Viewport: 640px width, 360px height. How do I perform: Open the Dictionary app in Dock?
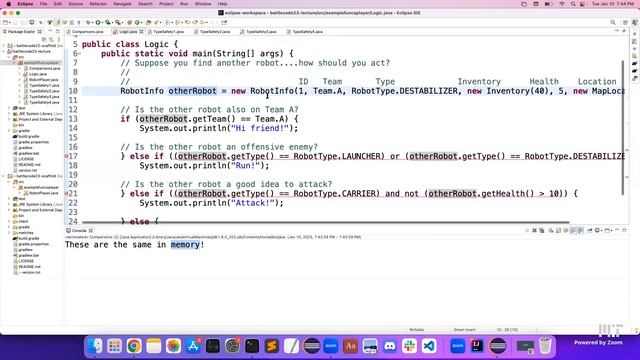[x=351, y=346]
